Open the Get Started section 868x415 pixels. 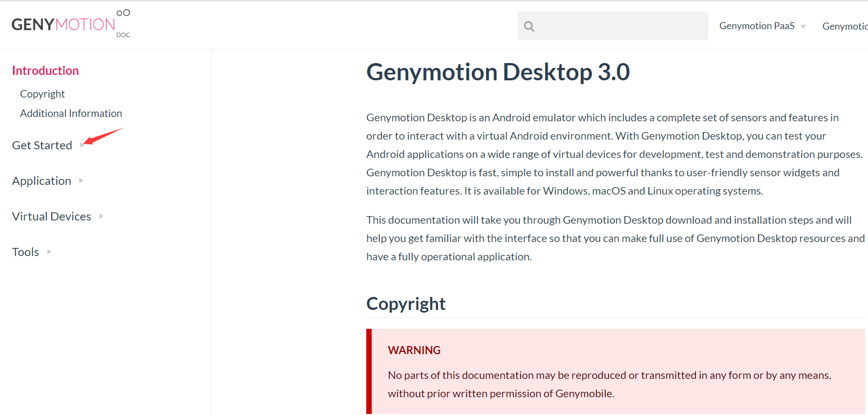[42, 145]
